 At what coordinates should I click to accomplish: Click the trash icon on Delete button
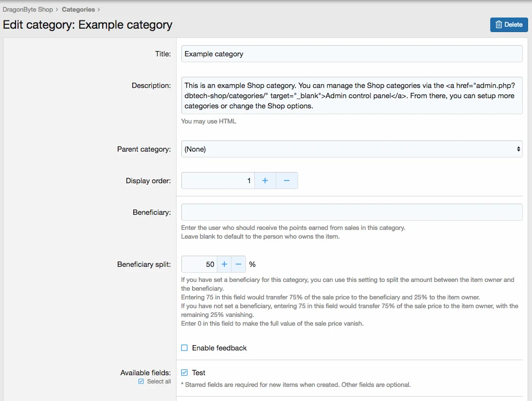498,25
